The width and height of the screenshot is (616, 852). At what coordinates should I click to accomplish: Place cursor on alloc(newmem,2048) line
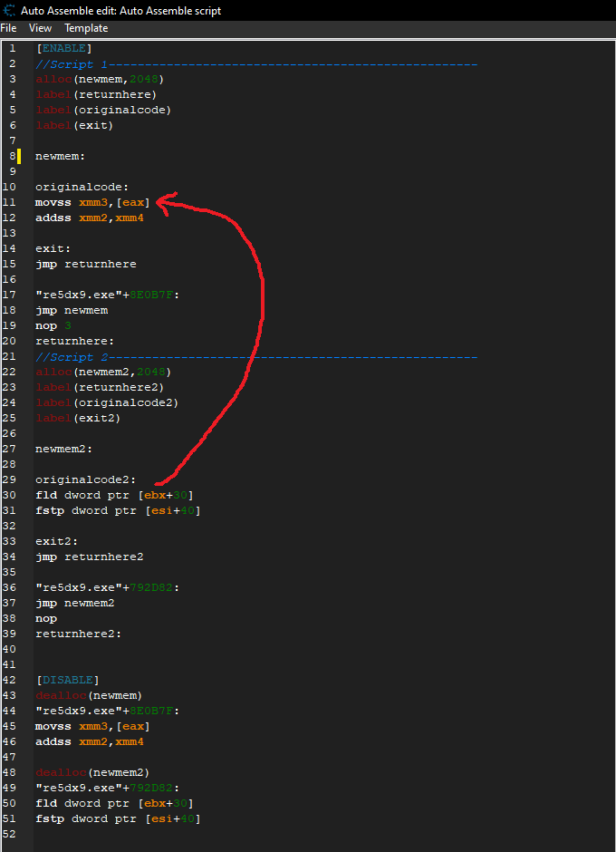click(99, 79)
